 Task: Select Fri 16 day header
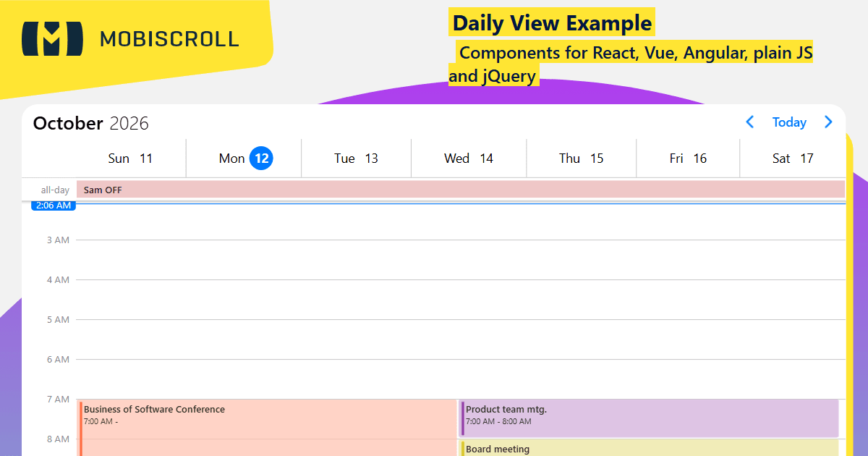[688, 159]
